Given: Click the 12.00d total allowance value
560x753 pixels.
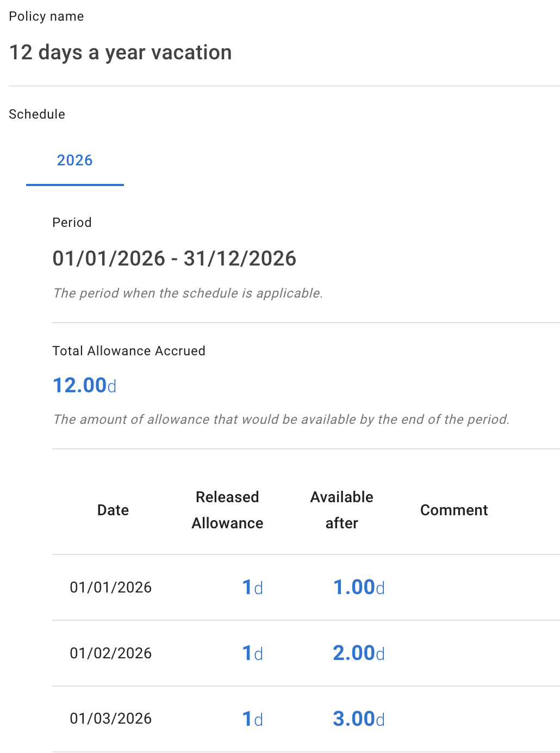Looking at the screenshot, I should point(84,385).
